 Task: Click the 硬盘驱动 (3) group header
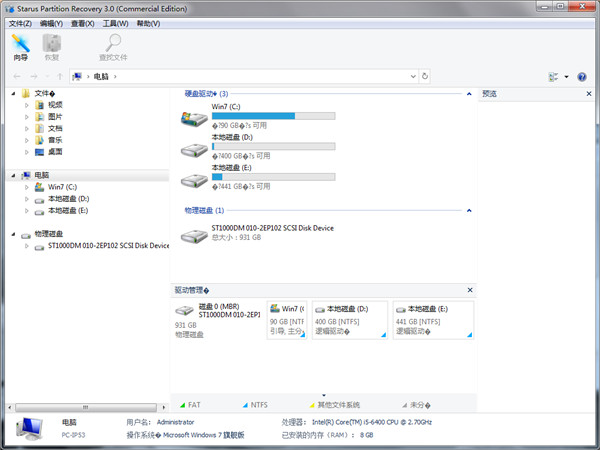click(206, 94)
